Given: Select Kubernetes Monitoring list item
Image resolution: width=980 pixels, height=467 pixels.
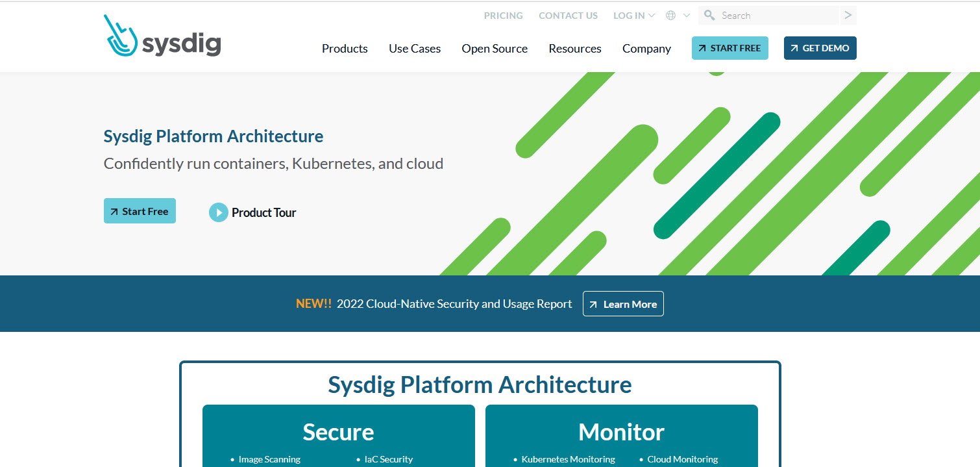Looking at the screenshot, I should [x=569, y=459].
